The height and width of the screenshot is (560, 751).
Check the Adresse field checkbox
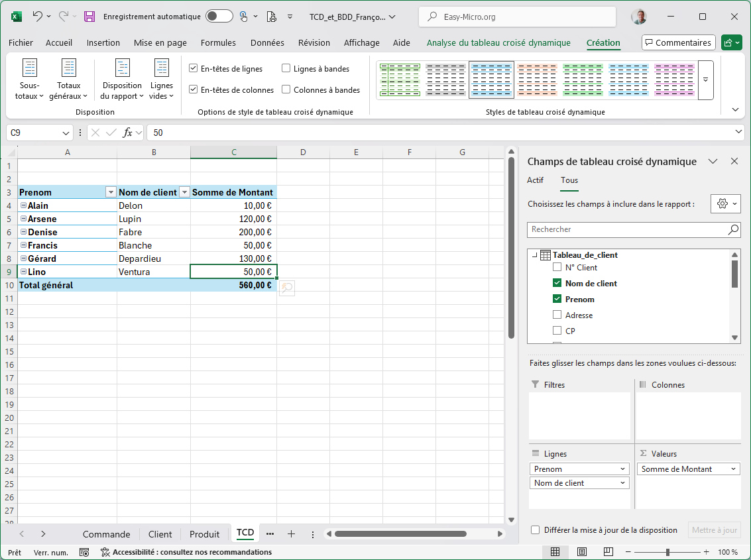557,315
